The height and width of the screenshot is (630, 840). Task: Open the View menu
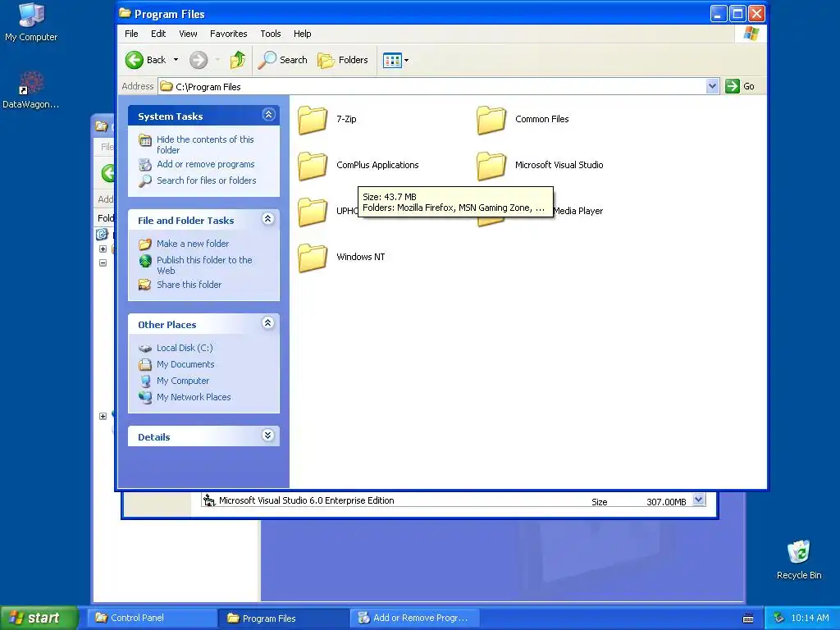188,34
